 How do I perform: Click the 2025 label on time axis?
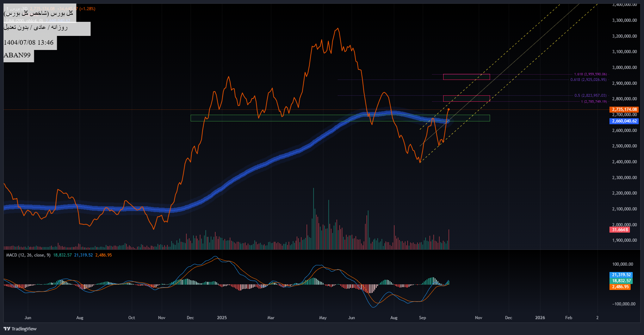tap(222, 318)
